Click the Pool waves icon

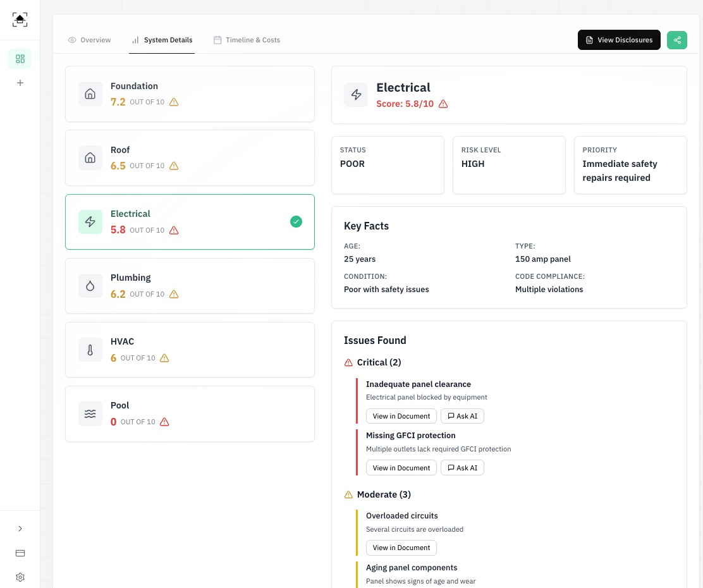90,413
